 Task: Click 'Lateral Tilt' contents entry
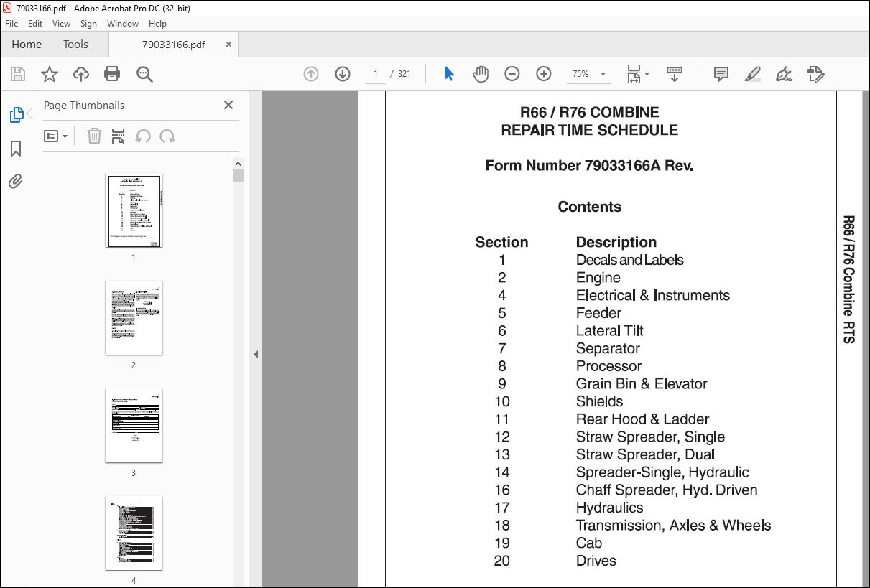(x=609, y=330)
